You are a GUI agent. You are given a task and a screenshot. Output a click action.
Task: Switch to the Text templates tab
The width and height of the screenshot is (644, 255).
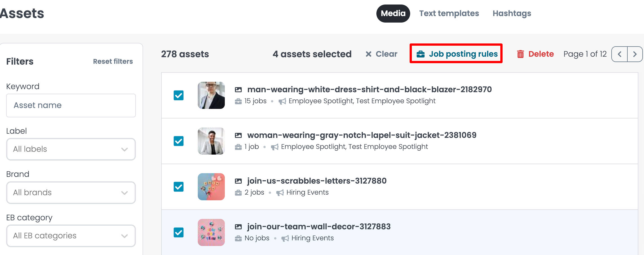(x=449, y=14)
